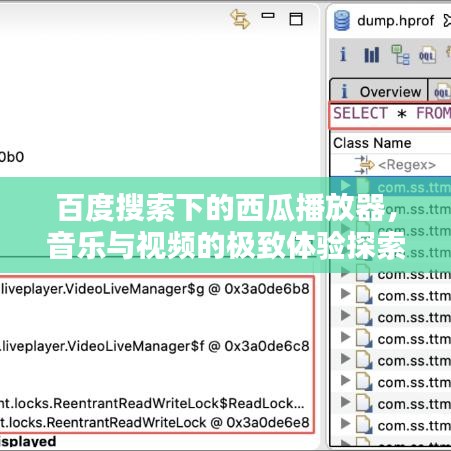Click the link-with-editor sync arrows icon
Screen dimensions: 451x451
click(x=240, y=19)
